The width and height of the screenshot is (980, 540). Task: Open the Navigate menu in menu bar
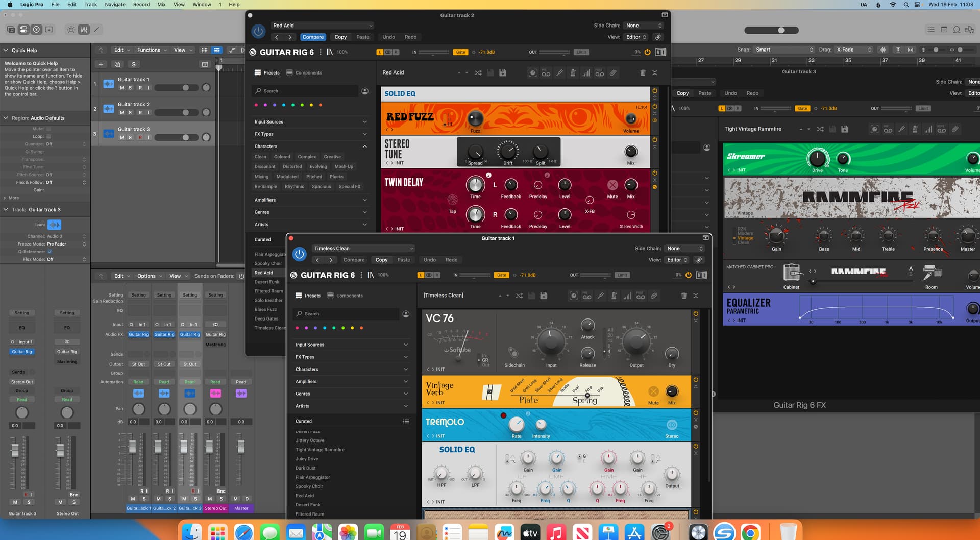tap(115, 5)
